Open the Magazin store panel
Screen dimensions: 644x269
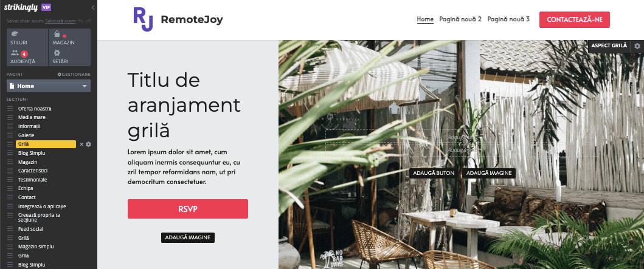coord(69,38)
